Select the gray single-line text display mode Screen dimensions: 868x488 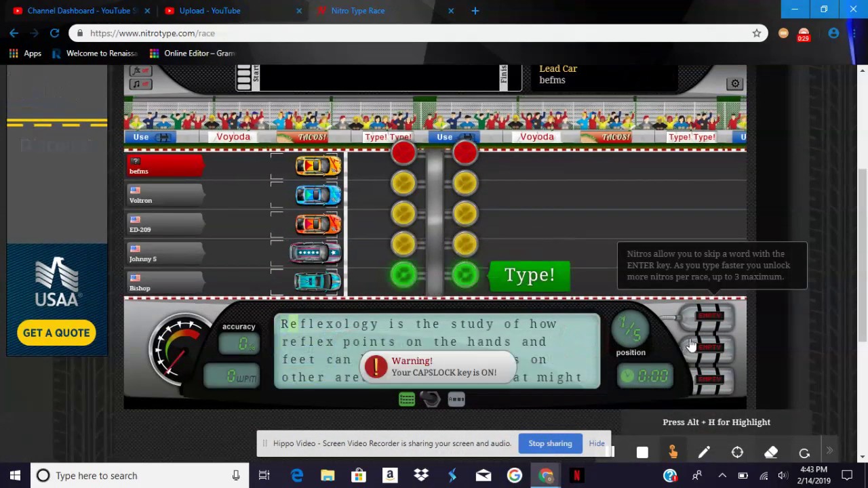[456, 399]
